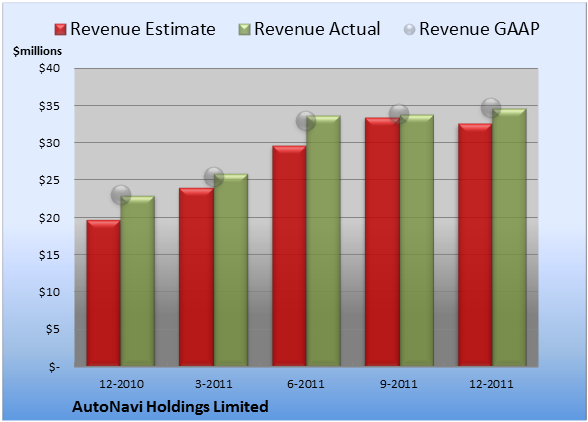Viewport: 588px width, 422px height.
Task: Click the $10 axis value
Action: pos(50,292)
